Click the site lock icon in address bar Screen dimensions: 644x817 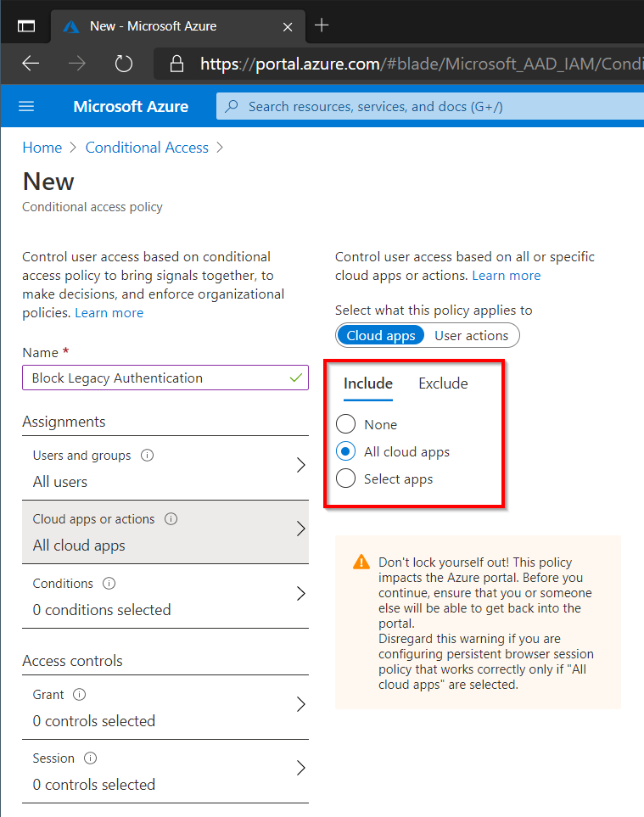tap(176, 64)
